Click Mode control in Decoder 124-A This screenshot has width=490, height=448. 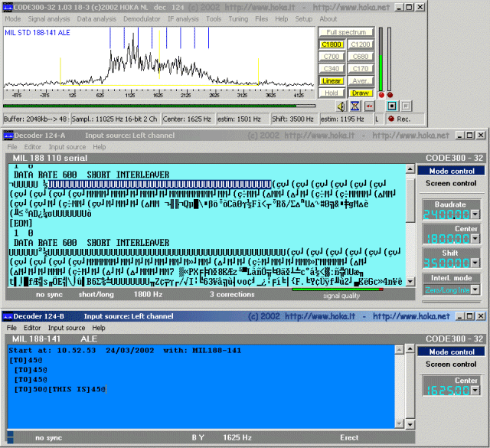[451, 171]
